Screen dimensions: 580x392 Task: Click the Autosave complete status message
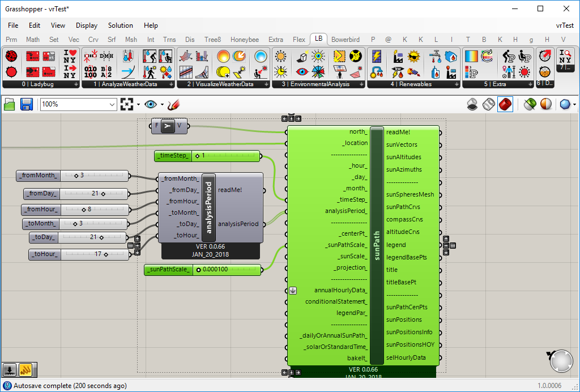(x=70, y=386)
